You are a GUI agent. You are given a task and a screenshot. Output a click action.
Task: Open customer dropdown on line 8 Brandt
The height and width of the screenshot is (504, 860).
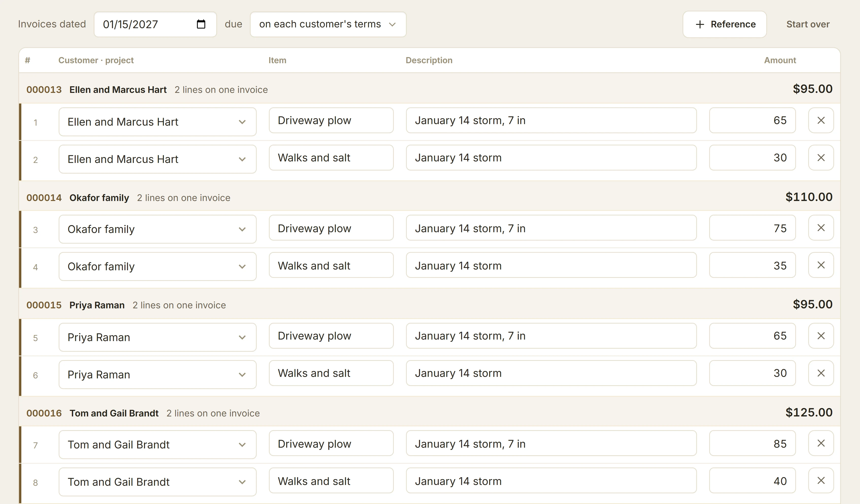pos(157,482)
